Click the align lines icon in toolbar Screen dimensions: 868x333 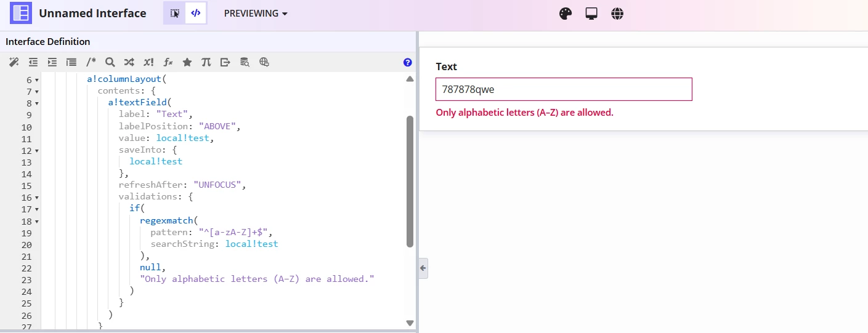71,62
